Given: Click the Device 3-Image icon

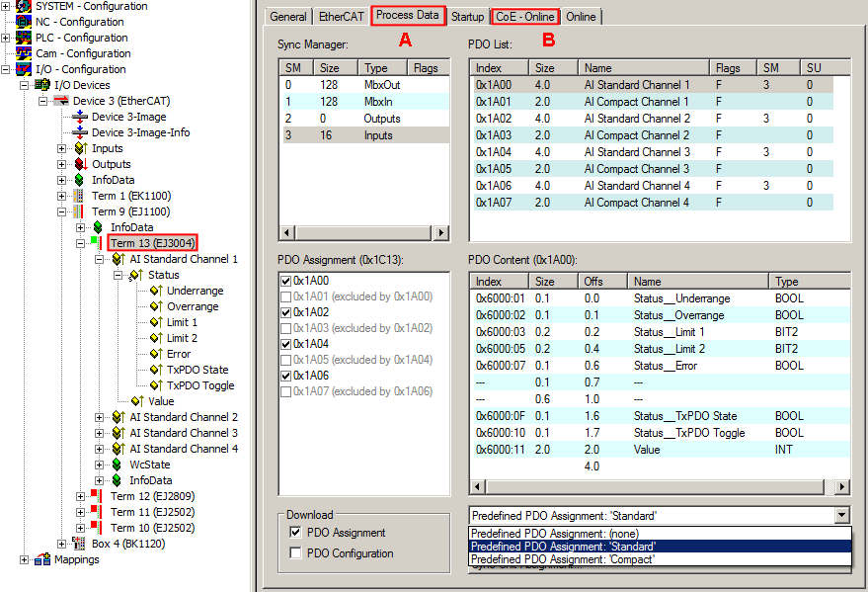Looking at the screenshot, I should (80, 117).
